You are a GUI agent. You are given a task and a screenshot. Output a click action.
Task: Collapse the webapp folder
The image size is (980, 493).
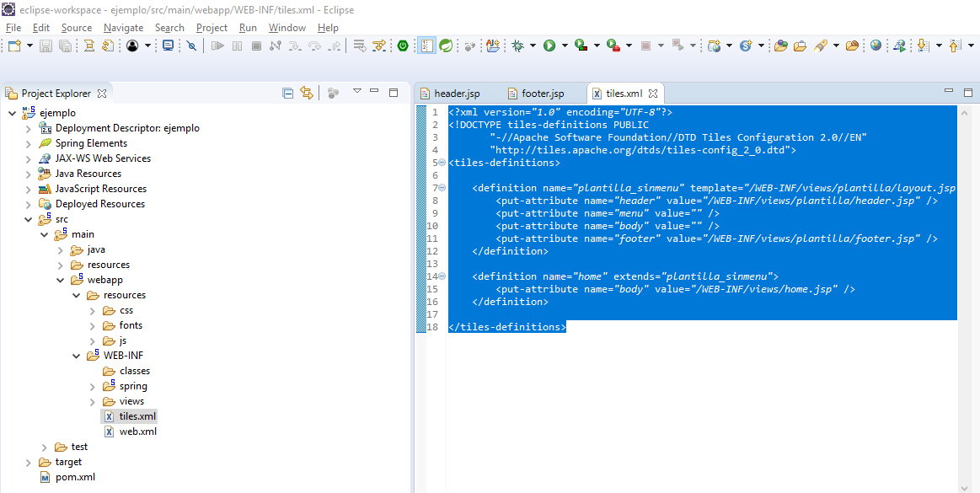tap(61, 280)
